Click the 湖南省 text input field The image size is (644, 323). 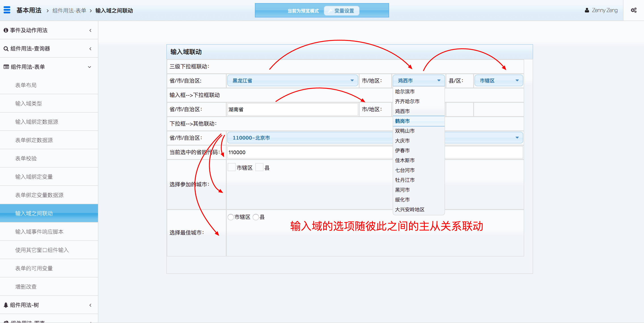click(292, 109)
